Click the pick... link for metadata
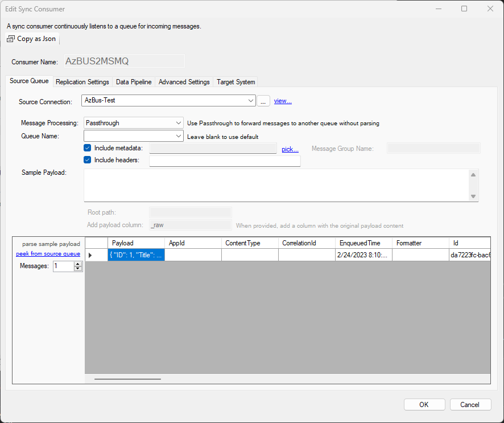Viewport: 504px width, 423px height. click(290, 149)
